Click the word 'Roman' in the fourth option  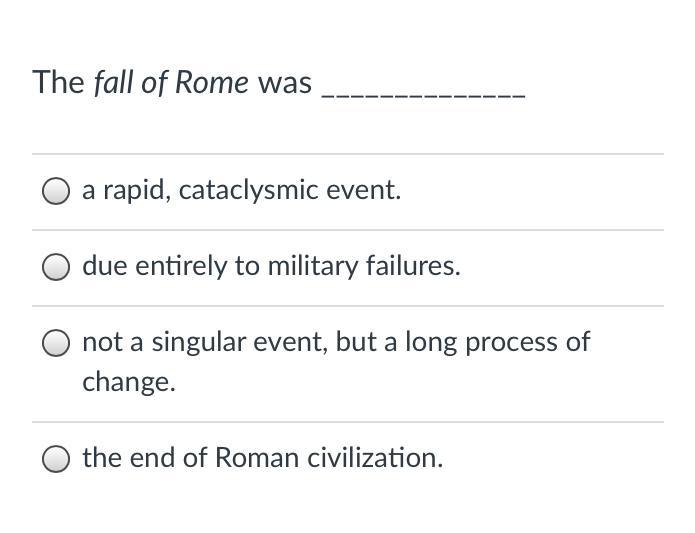(257, 458)
